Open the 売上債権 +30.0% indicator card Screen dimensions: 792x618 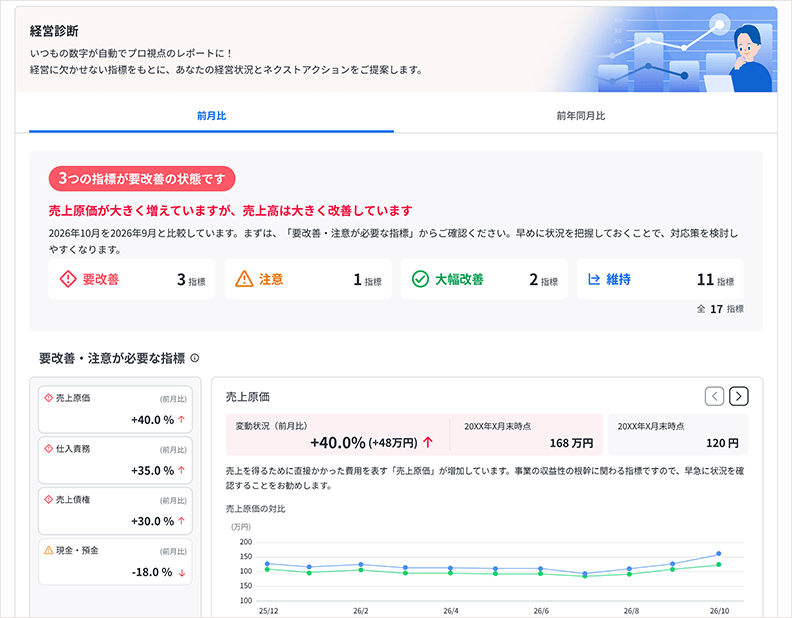[x=115, y=511]
